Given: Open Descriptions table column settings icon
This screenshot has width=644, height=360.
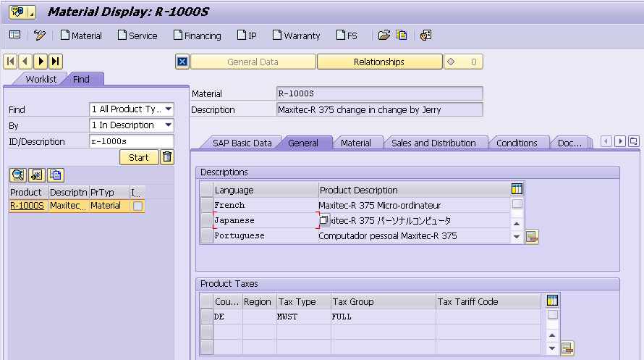Looking at the screenshot, I should pos(517,189).
